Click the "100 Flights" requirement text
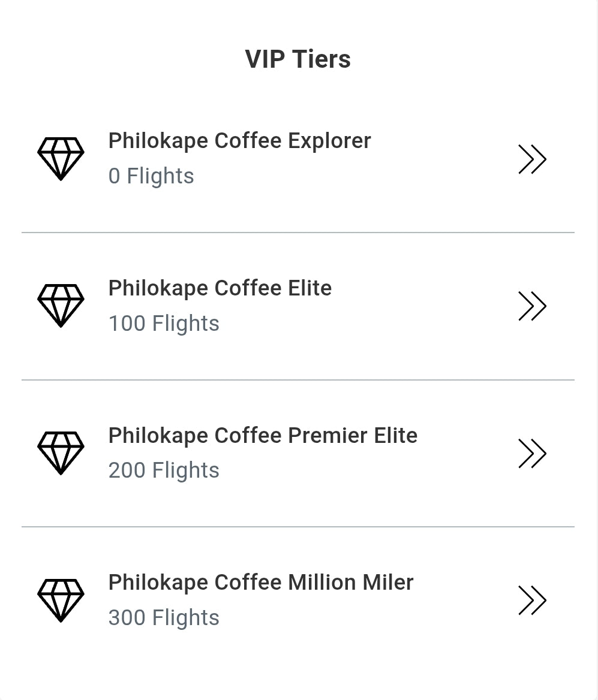The height and width of the screenshot is (700, 598). click(x=164, y=324)
